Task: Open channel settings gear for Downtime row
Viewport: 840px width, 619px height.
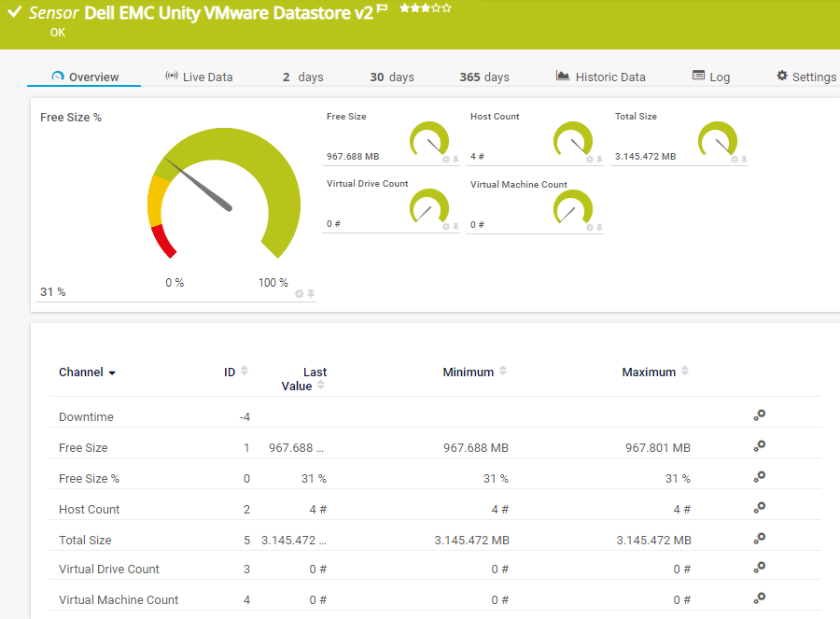Action: click(x=760, y=415)
